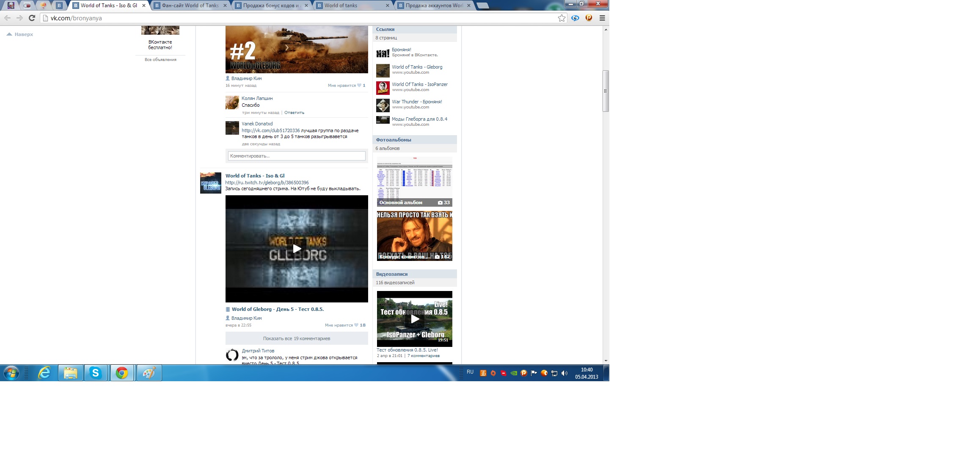Open Все объявления link
980x460 pixels.
160,60
